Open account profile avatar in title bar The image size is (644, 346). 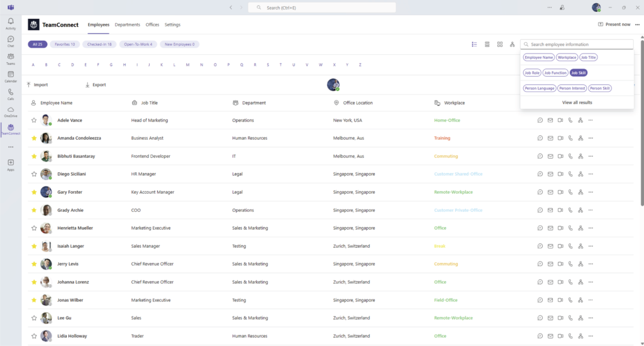coord(596,8)
